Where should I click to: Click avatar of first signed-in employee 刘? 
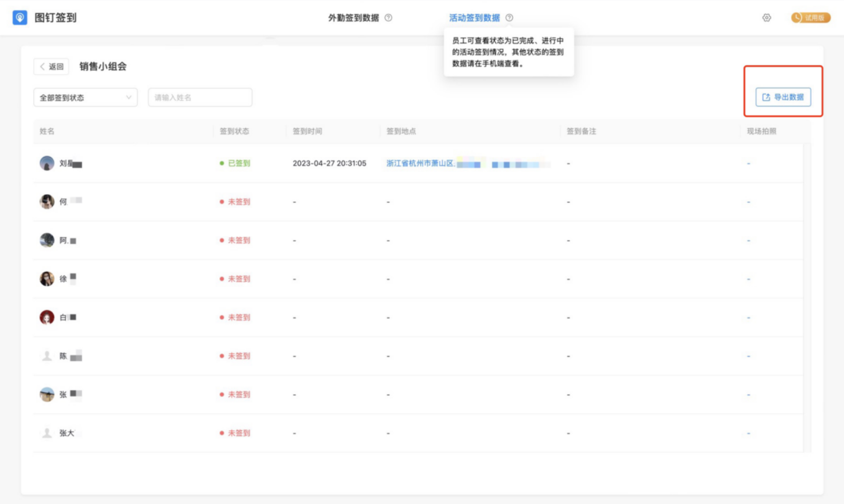tap(47, 163)
